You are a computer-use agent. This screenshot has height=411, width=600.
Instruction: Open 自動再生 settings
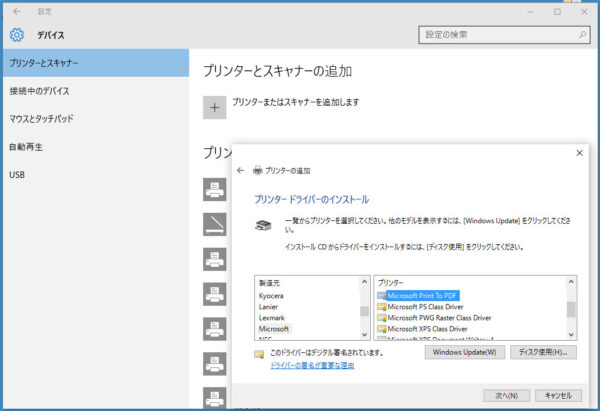pos(96,147)
